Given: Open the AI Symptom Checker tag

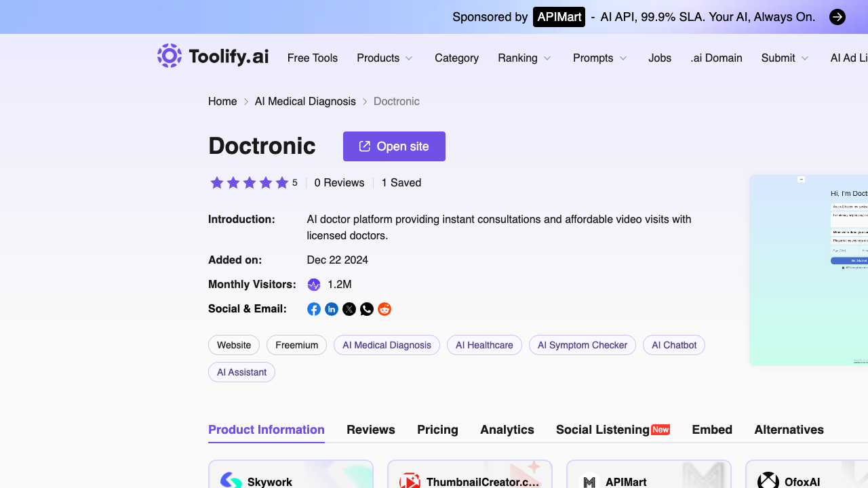Looking at the screenshot, I should tap(583, 345).
